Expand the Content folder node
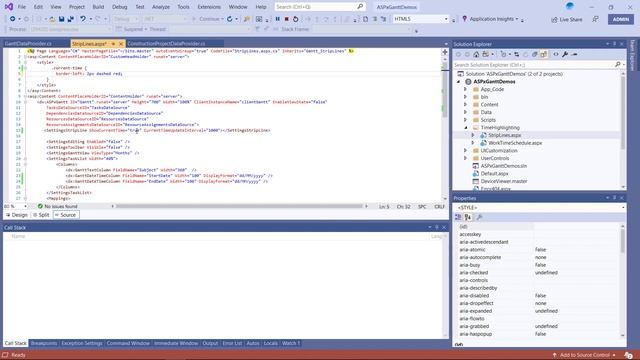 pos(465,104)
